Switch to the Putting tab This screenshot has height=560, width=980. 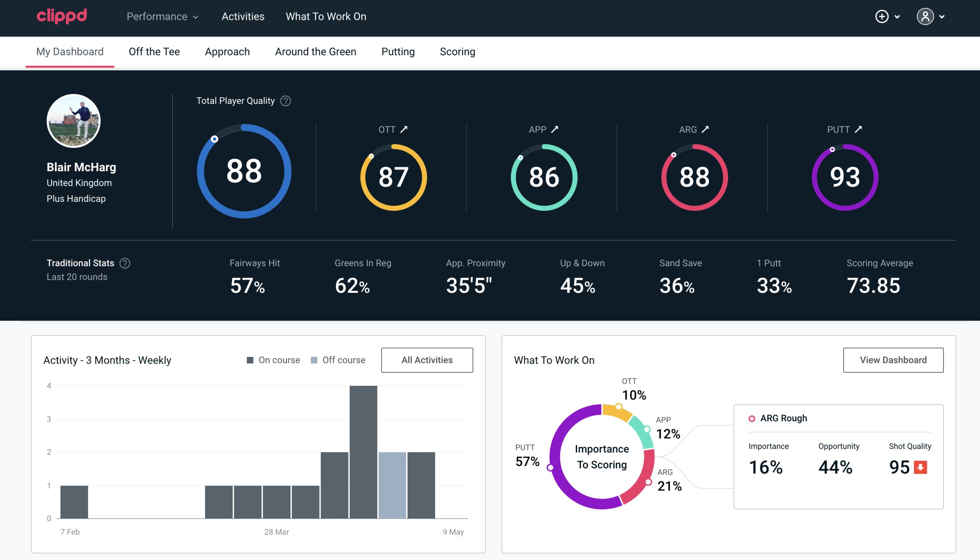(x=398, y=51)
